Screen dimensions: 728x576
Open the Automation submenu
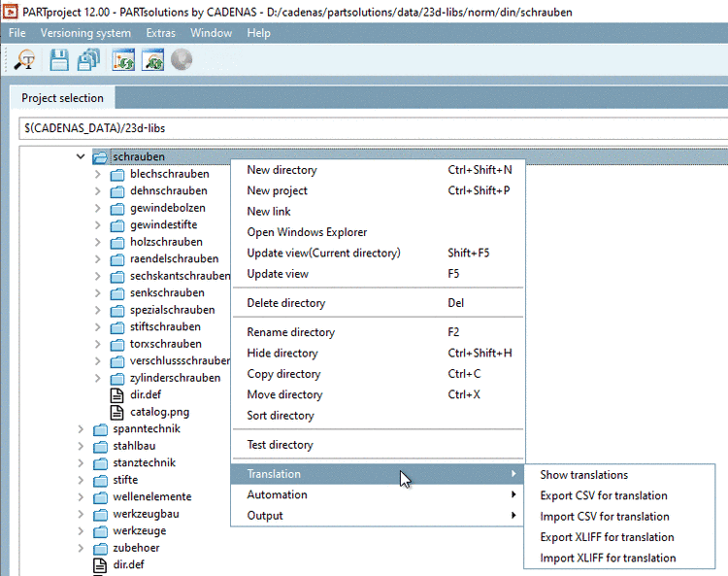click(378, 494)
